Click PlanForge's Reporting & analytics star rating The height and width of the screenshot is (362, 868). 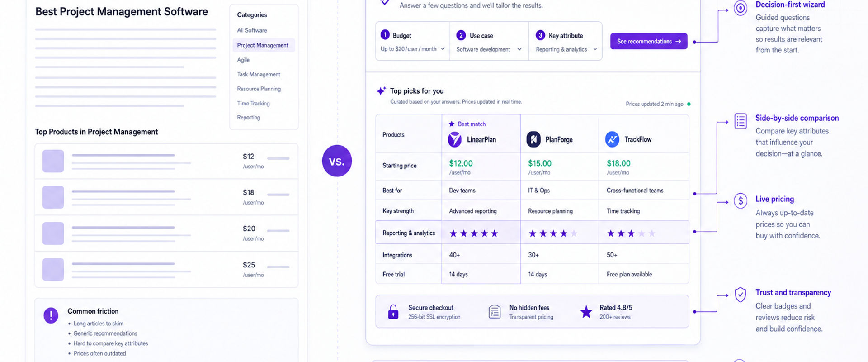(x=553, y=233)
